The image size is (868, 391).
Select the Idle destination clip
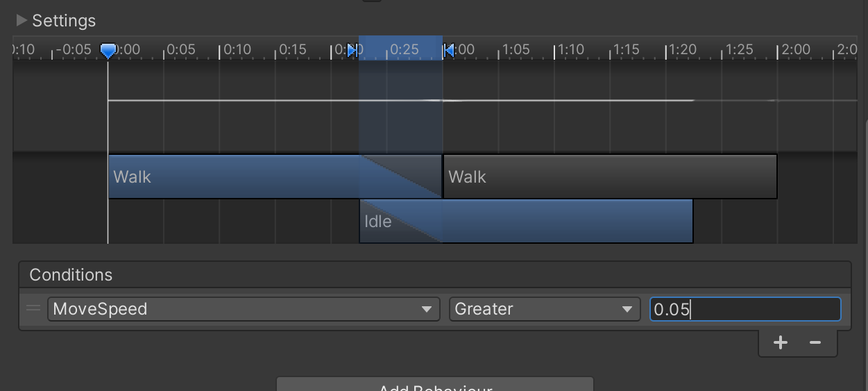click(x=526, y=221)
